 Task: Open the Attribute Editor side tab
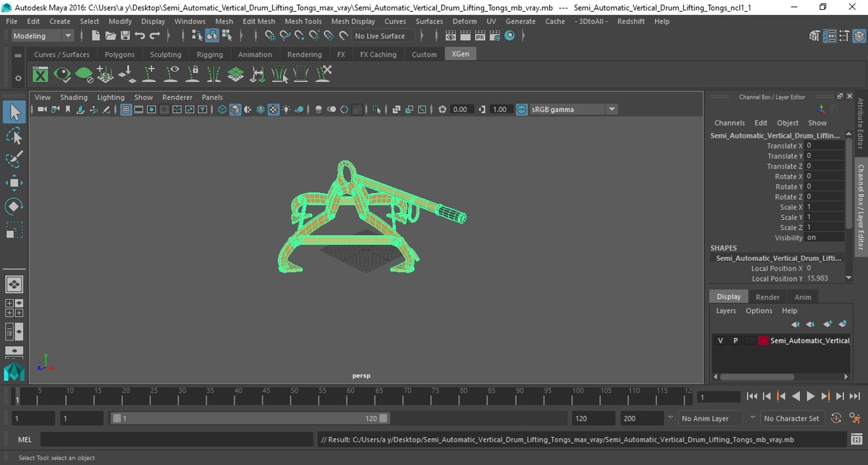[x=860, y=123]
